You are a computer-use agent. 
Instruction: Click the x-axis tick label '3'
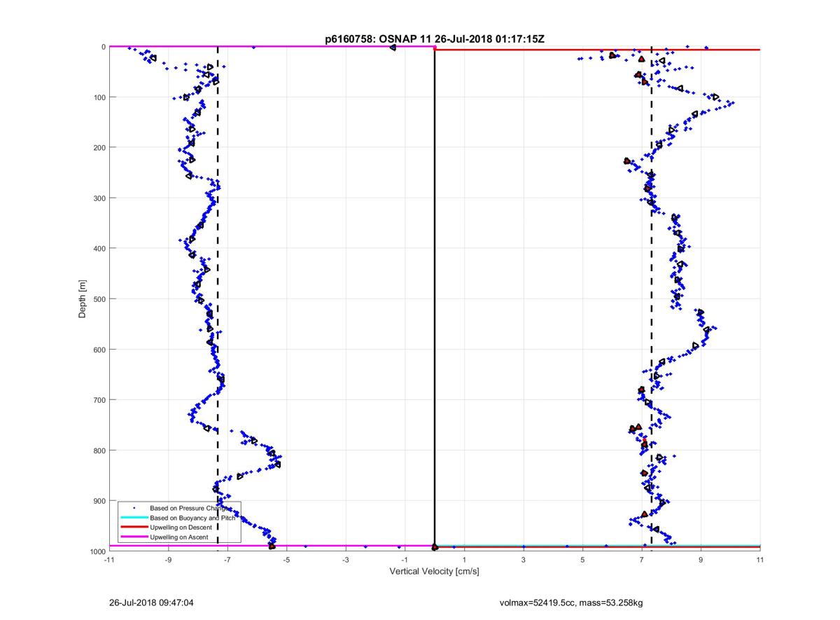[524, 560]
